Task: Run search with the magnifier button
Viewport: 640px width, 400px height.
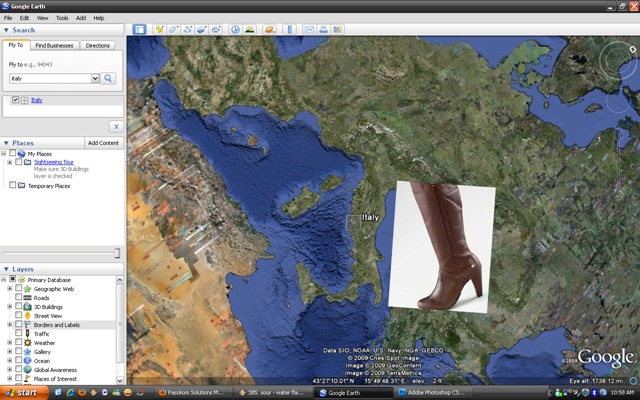Action: coord(108,78)
